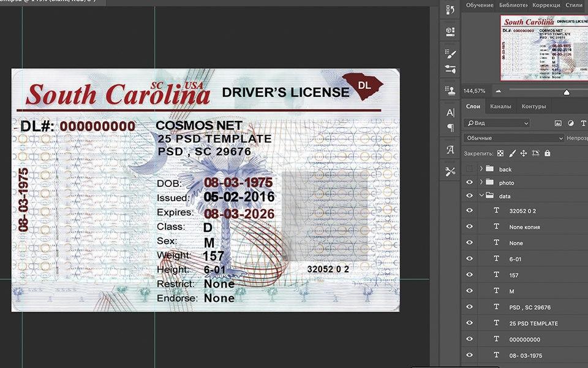
Task: Click the back group folder icon
Action: (x=490, y=169)
